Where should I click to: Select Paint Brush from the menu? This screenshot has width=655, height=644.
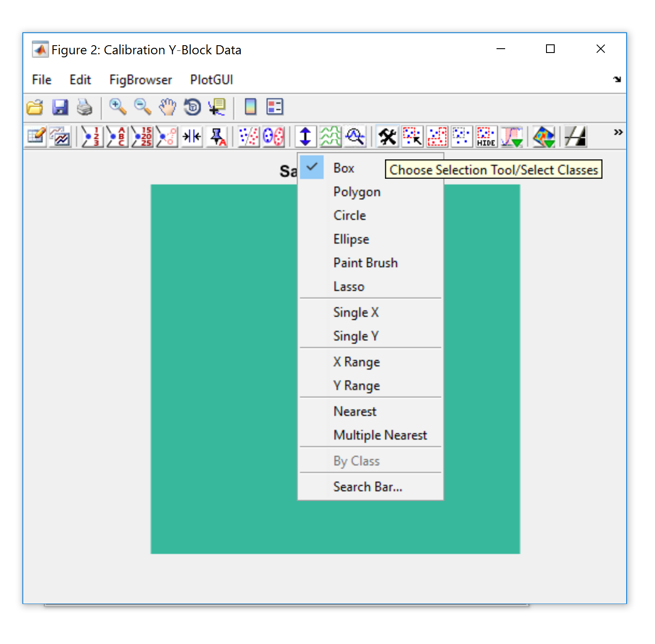(365, 263)
